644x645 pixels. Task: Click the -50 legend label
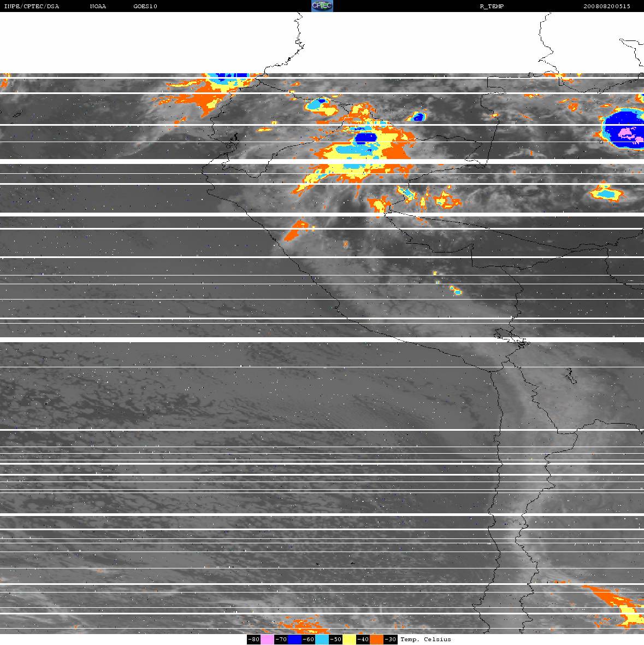(x=336, y=639)
